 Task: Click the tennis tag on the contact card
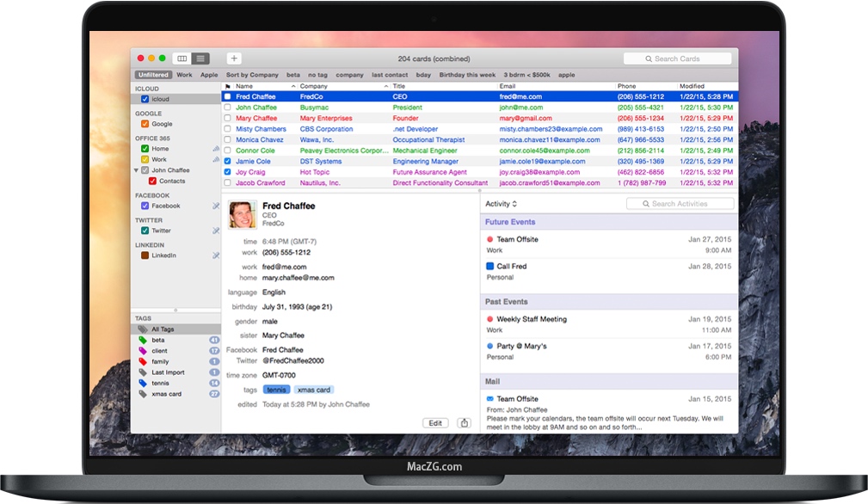pos(276,390)
